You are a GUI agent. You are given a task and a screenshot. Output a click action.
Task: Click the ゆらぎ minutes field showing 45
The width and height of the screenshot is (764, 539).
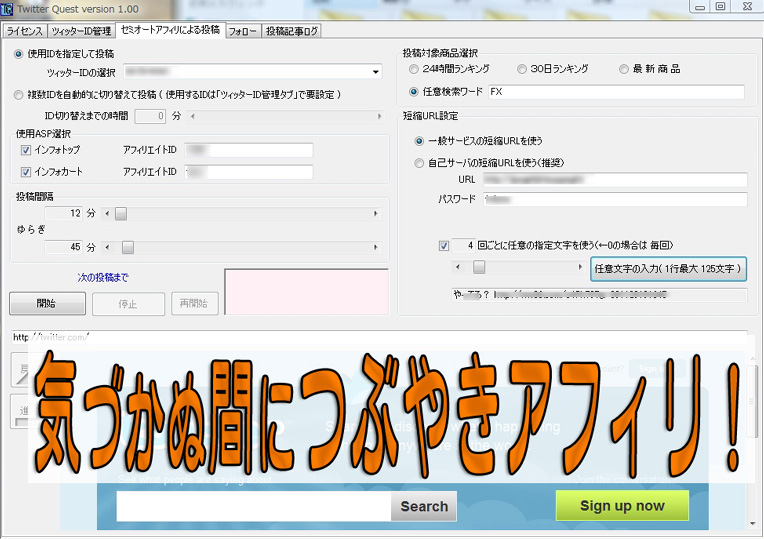63,247
